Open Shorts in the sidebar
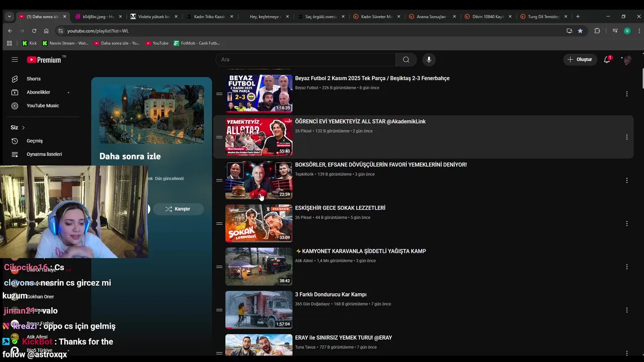644x362 pixels. pos(34,79)
